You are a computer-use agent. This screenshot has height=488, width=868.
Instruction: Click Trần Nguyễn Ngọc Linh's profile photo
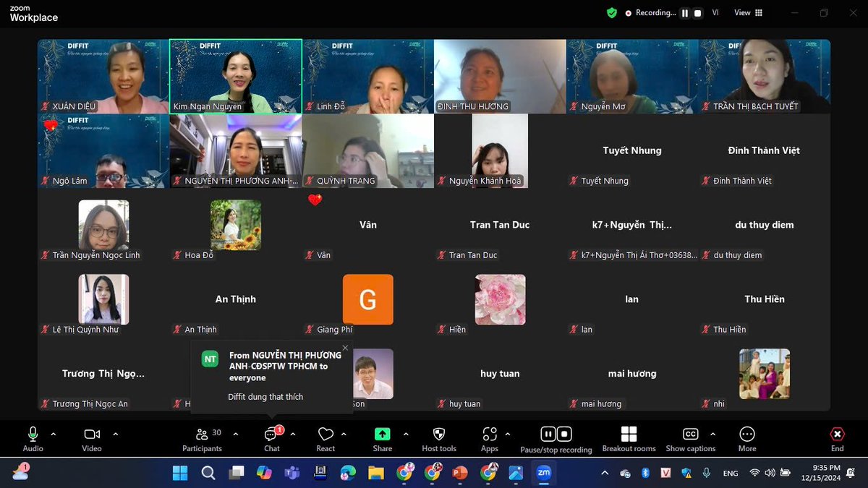click(103, 225)
